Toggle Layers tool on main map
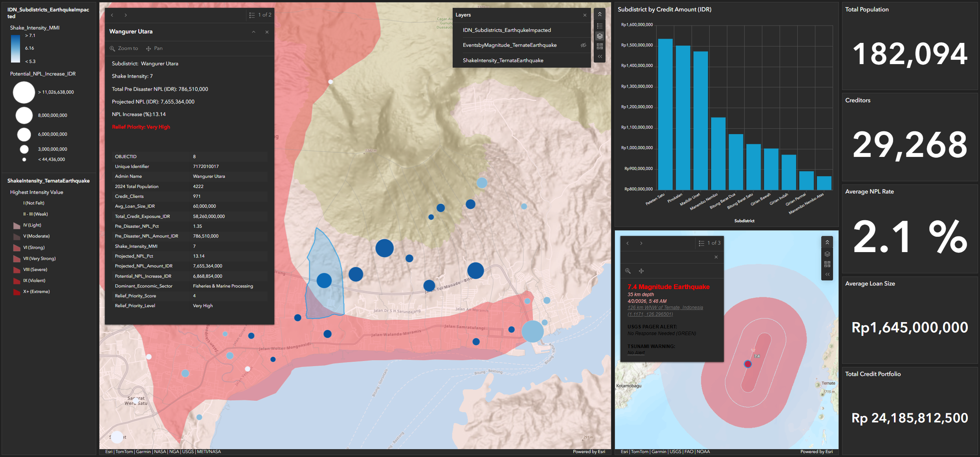Viewport: 980px width, 457px height. tap(600, 36)
